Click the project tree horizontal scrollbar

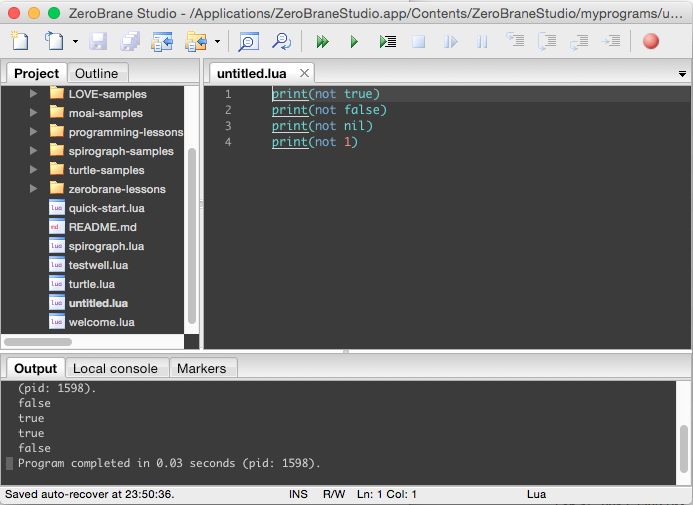click(x=38, y=342)
